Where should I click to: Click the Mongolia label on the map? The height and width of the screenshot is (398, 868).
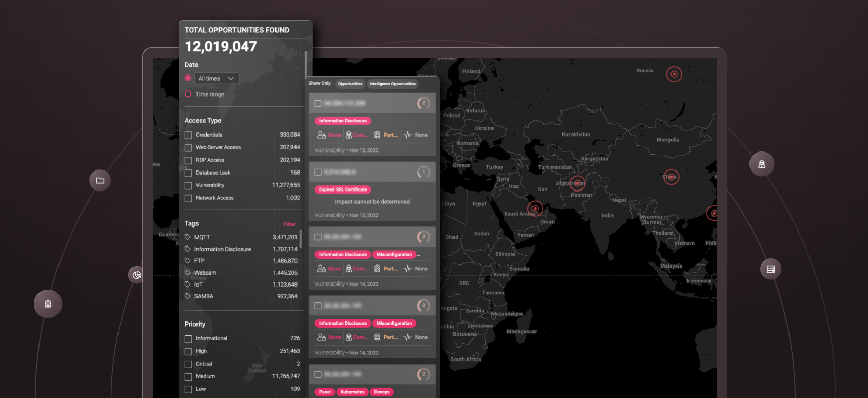(x=668, y=140)
